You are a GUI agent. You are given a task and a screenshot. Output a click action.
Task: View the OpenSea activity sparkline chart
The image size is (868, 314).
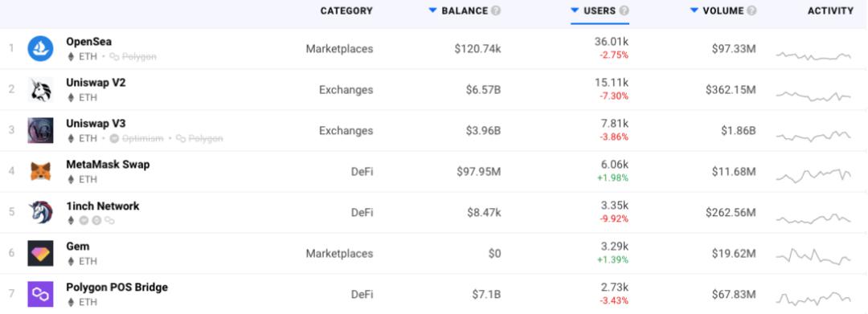pyautogui.click(x=813, y=55)
